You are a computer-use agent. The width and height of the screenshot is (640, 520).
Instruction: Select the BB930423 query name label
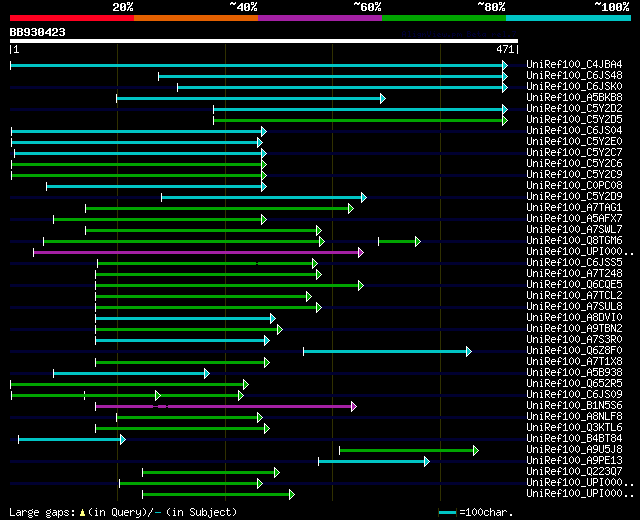pos(38,32)
